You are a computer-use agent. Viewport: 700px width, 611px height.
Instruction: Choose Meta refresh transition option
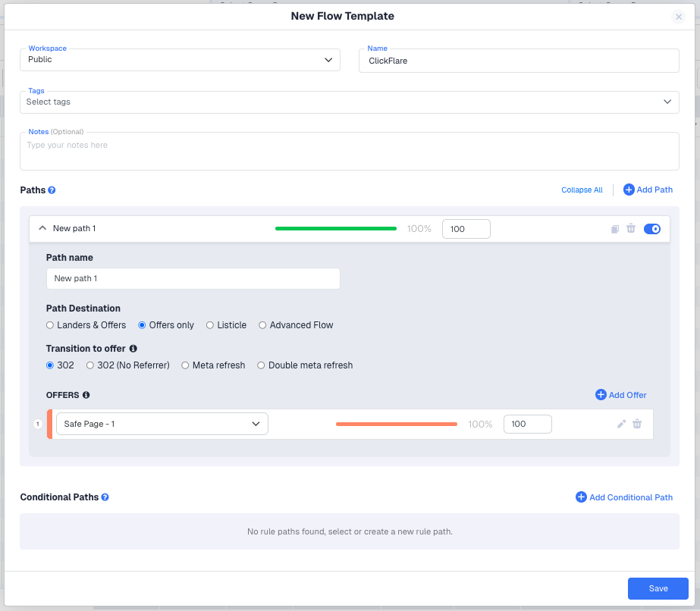(186, 365)
